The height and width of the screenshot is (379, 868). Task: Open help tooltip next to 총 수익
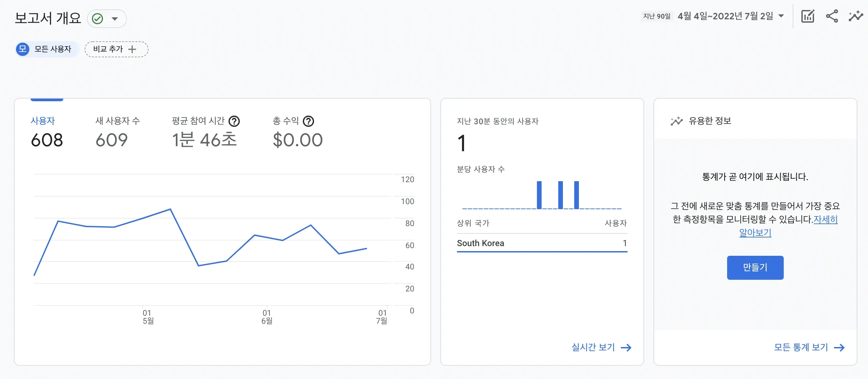[309, 121]
